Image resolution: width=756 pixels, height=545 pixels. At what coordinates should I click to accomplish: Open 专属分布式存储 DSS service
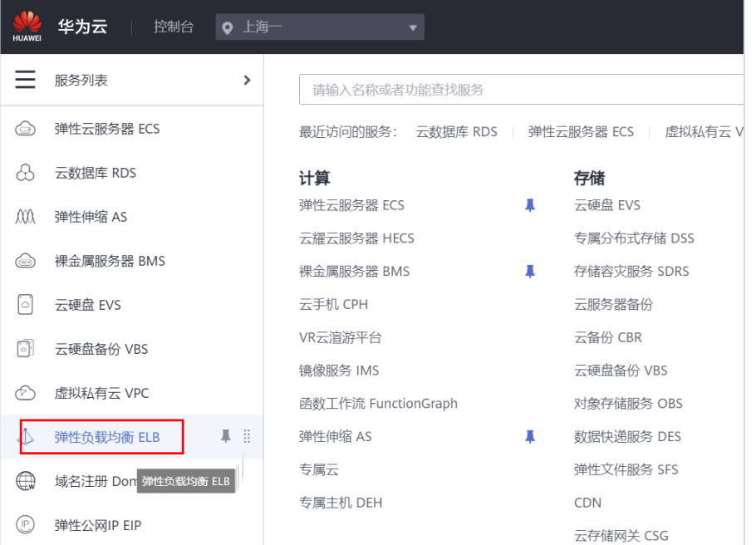pyautogui.click(x=634, y=238)
